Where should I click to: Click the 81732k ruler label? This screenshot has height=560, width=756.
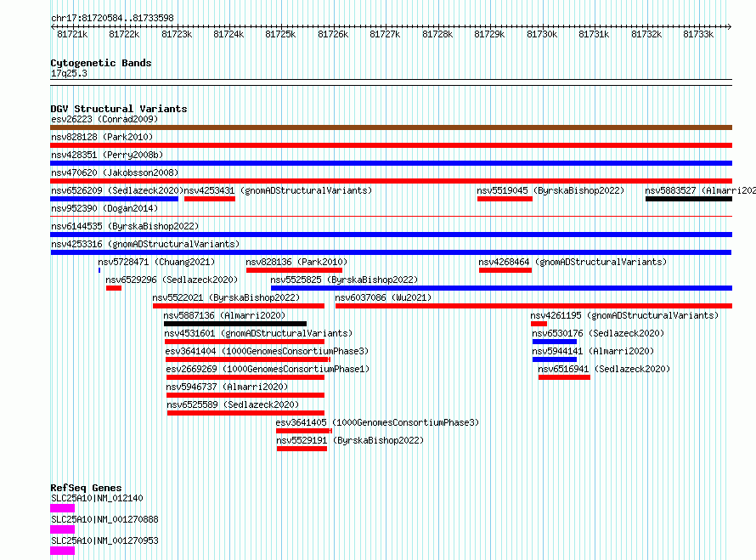[x=646, y=34]
